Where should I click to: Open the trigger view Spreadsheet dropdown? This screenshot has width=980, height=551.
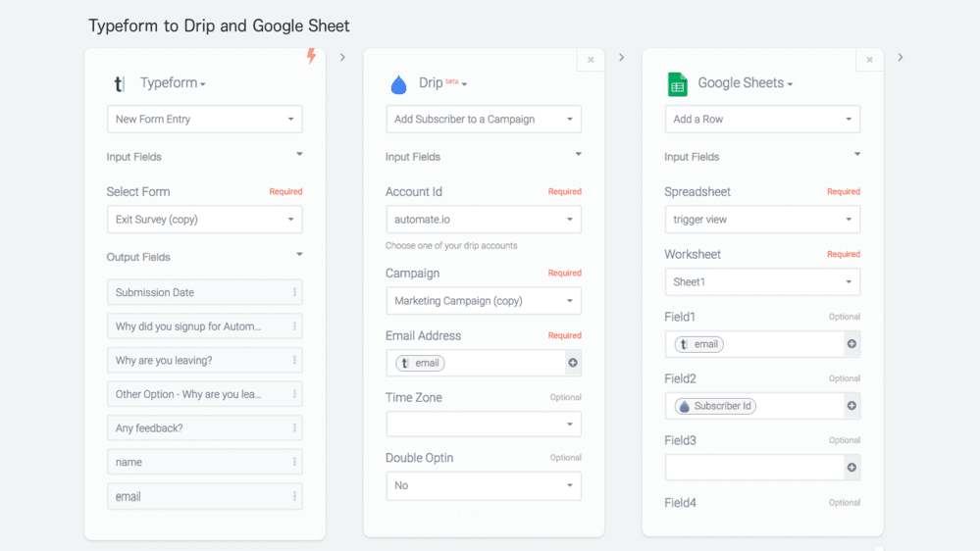coord(762,220)
